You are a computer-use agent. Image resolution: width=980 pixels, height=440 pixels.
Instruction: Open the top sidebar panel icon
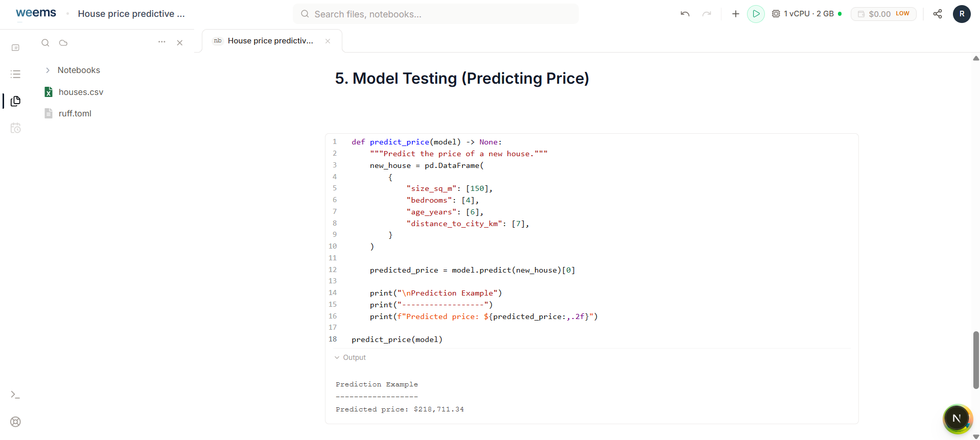15,47
